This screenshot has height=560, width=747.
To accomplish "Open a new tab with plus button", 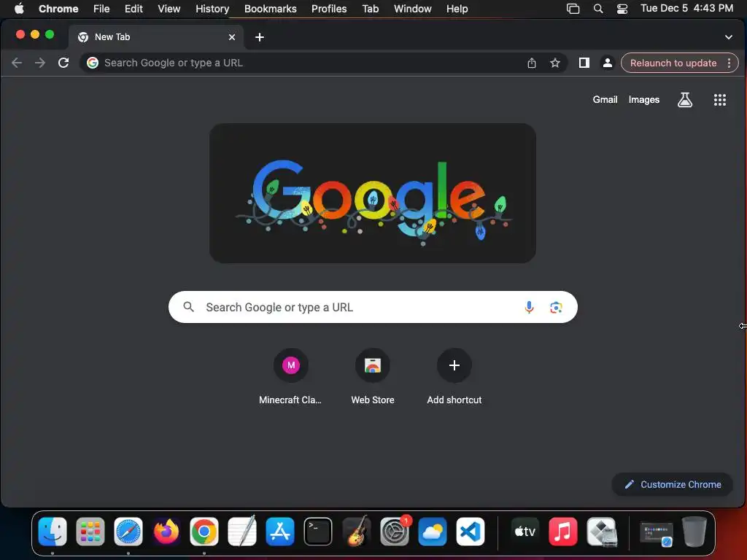I will point(260,37).
